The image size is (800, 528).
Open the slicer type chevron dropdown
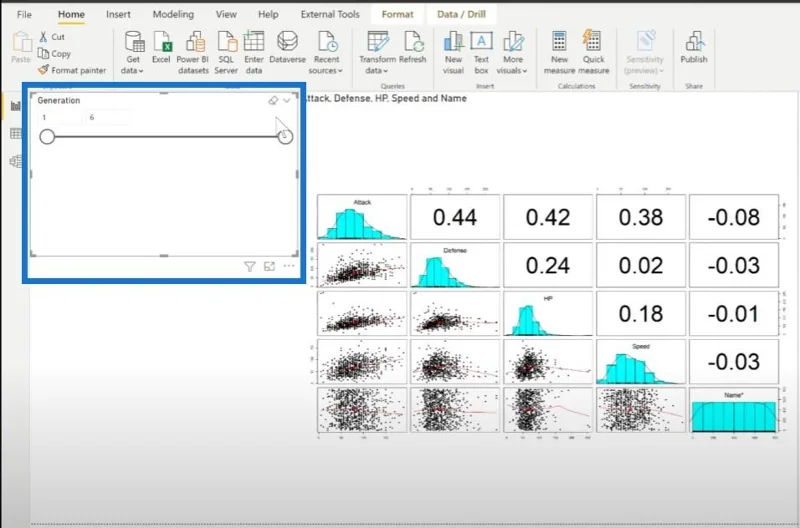(287, 100)
